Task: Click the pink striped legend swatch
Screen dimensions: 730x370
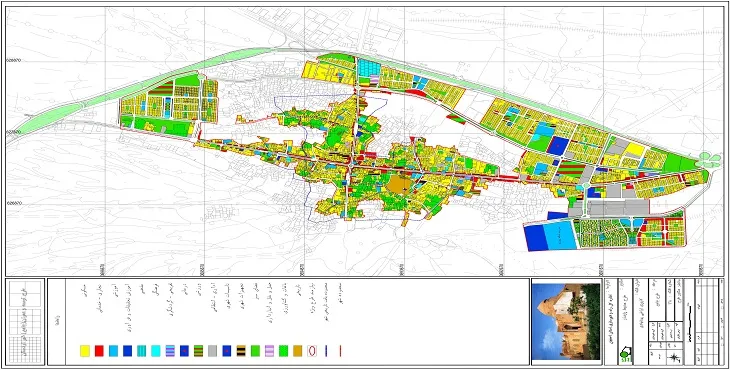Action: [x=270, y=351]
